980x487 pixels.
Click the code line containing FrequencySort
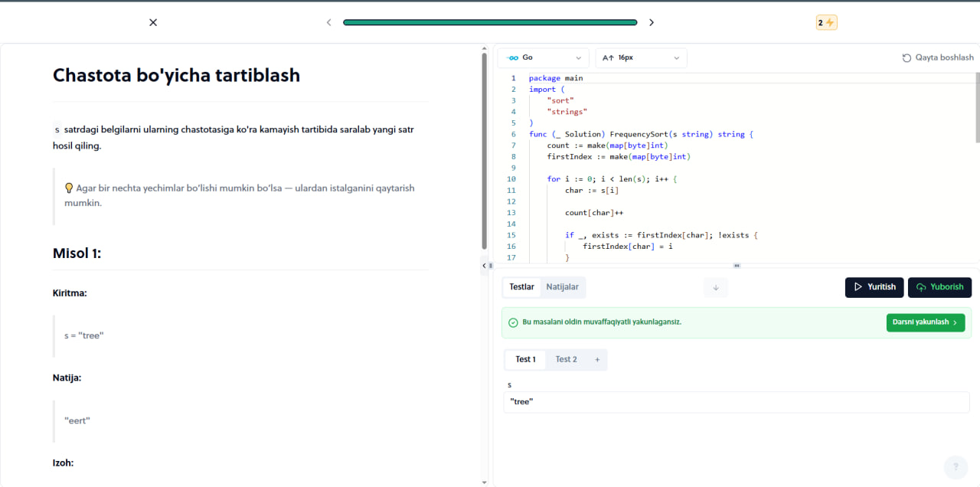click(641, 134)
